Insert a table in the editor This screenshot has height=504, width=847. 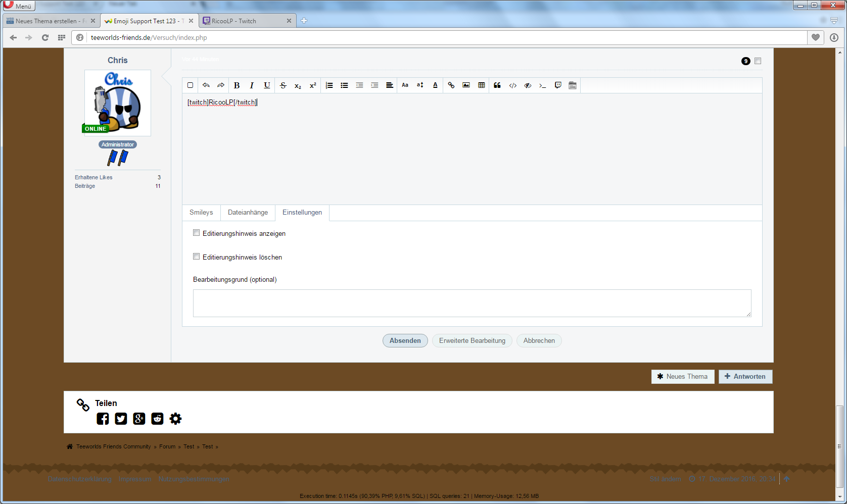(481, 85)
